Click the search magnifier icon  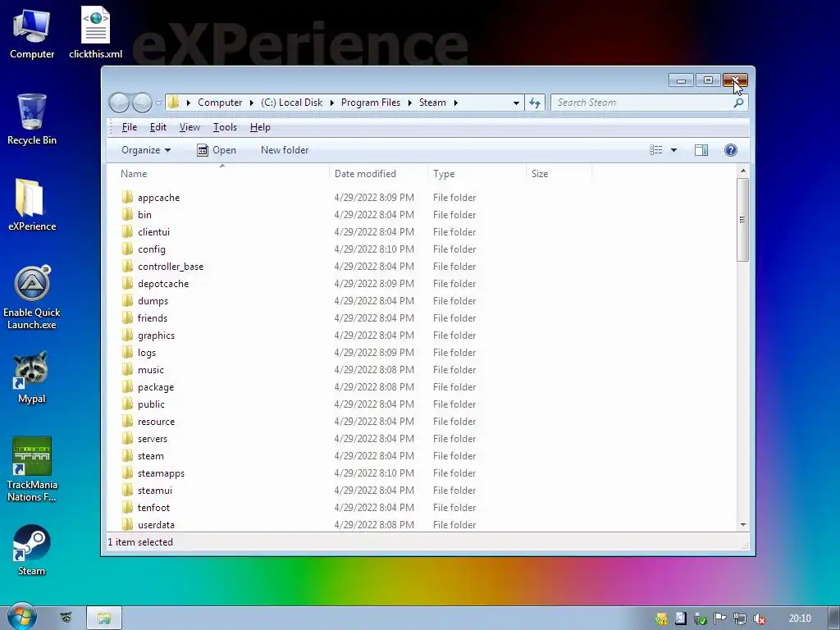739,103
